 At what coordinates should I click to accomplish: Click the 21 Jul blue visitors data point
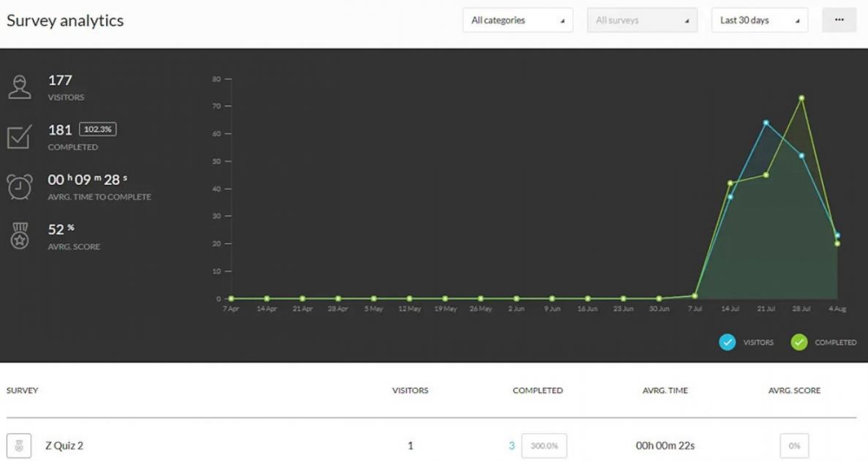coord(766,123)
